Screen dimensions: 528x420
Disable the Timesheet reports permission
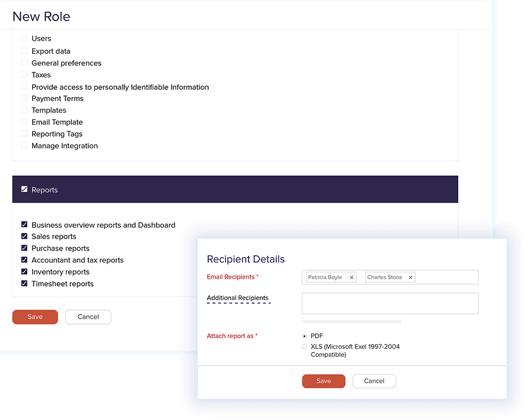click(x=24, y=283)
